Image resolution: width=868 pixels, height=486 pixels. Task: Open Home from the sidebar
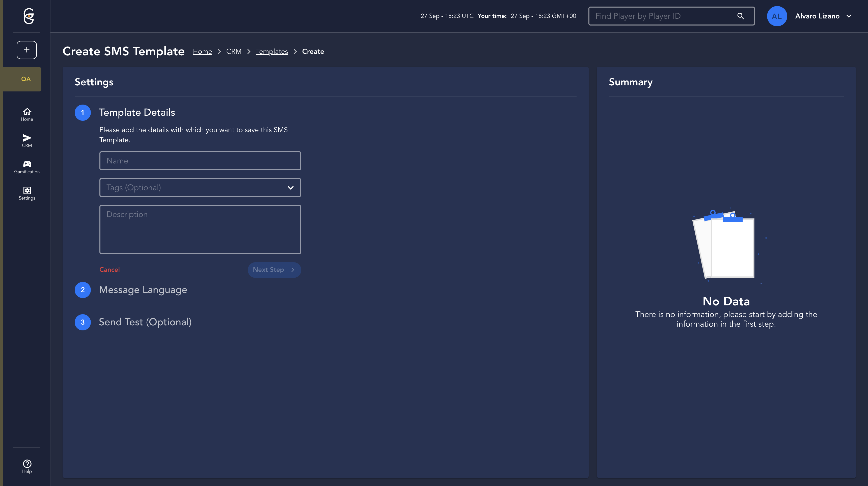[27, 114]
